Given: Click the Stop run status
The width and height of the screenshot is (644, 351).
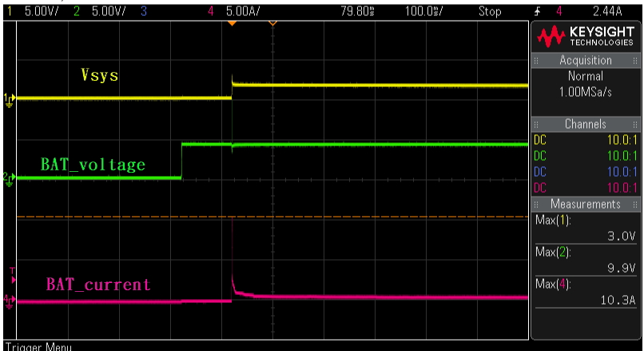Looking at the screenshot, I should (x=490, y=11).
